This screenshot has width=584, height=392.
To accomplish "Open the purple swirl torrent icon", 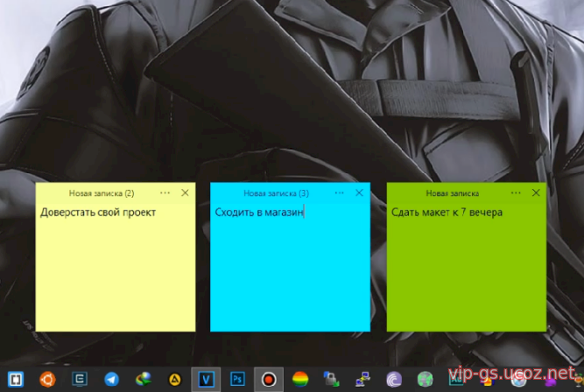I will coord(394,380).
